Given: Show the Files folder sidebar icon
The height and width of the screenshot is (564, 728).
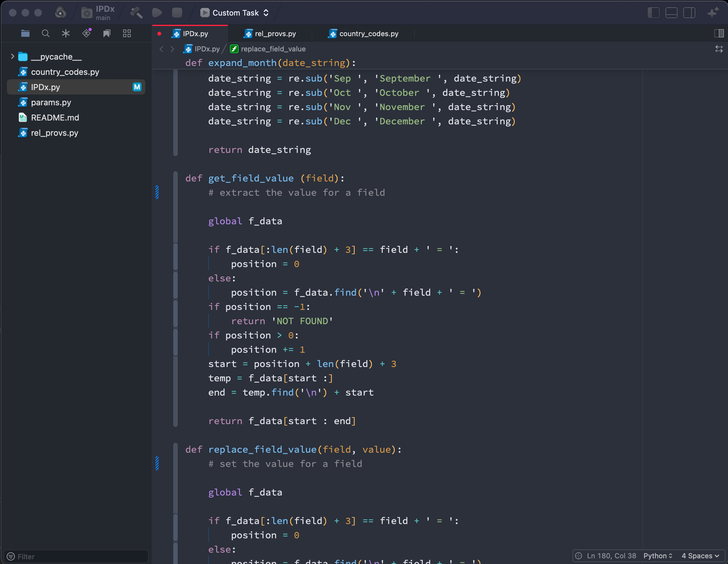Looking at the screenshot, I should 25,33.
